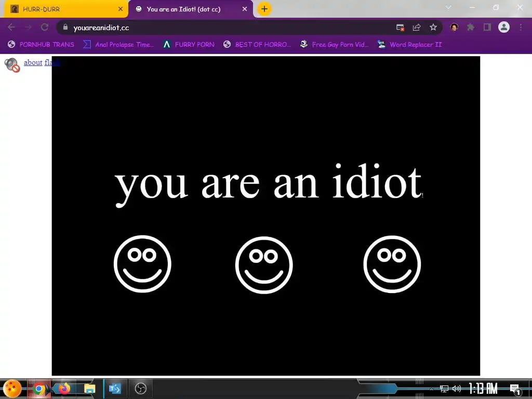Share this page icon
The image size is (532, 399).
point(417,28)
